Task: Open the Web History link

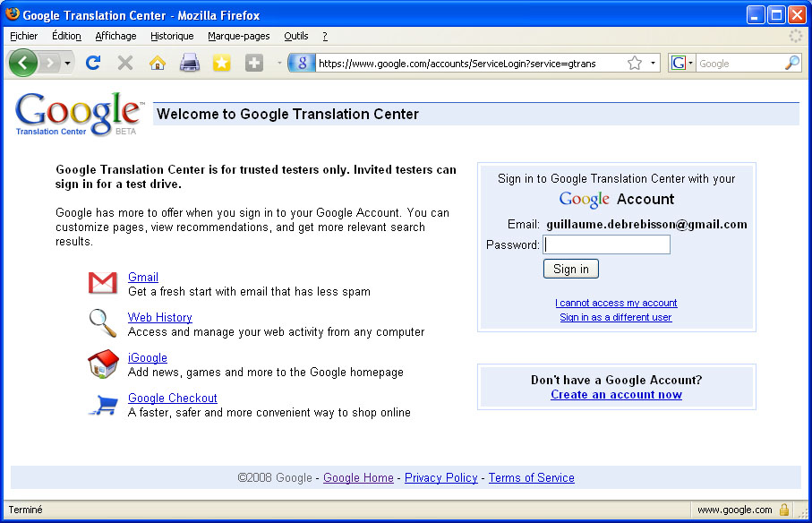Action: tap(160, 317)
